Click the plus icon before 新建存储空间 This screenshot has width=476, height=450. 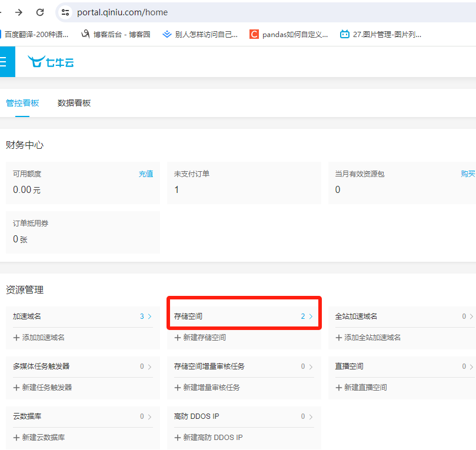coord(178,338)
